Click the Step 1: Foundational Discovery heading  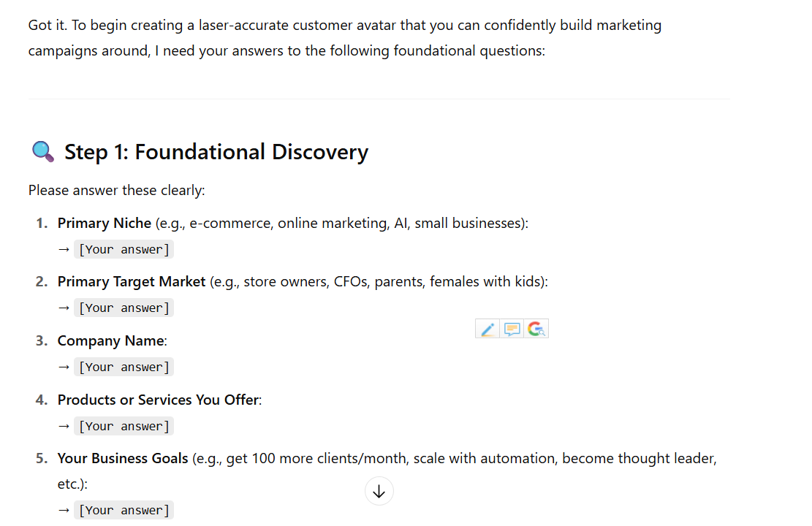[216, 152]
